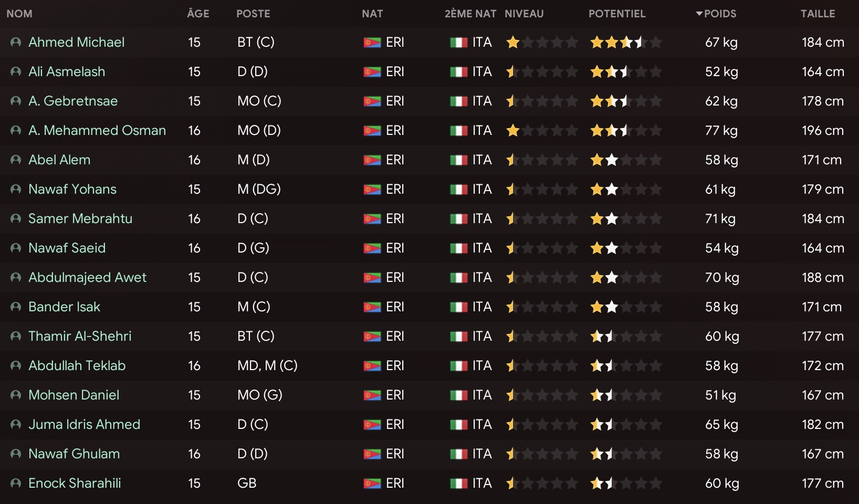The width and height of the screenshot is (859, 504).
Task: Click the POSTE column header
Action: [x=253, y=14]
